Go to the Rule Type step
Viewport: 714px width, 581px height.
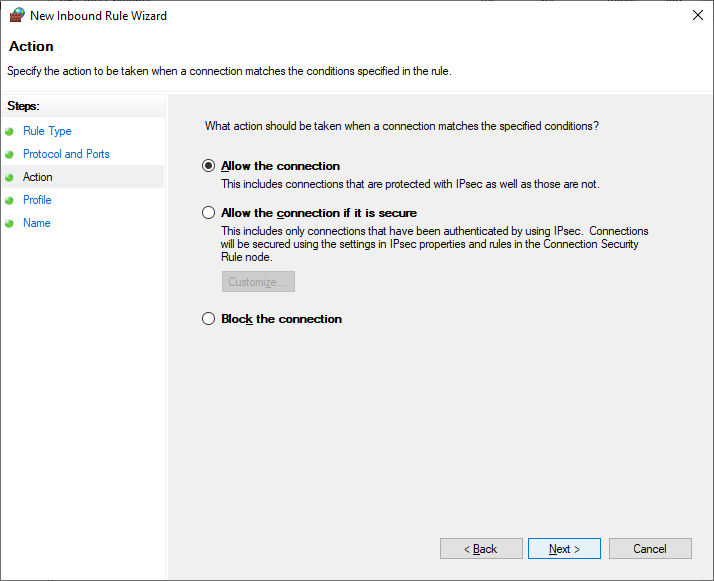[47, 131]
